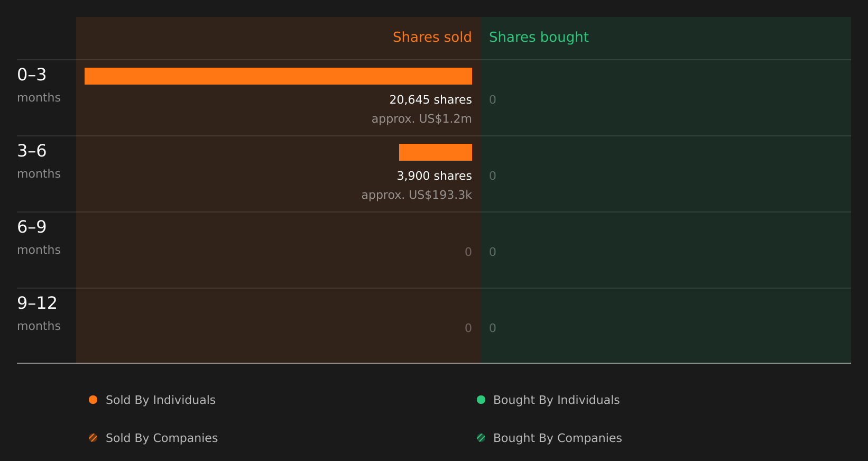The image size is (868, 461).
Task: Click the approx. US$193.3k amount
Action: click(417, 195)
